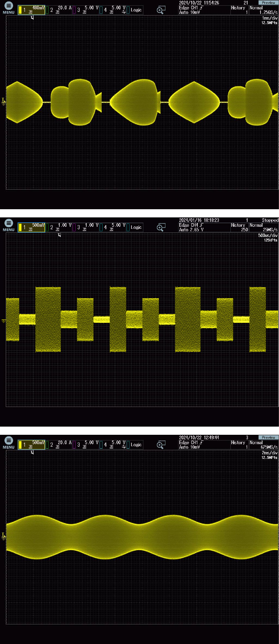Image resolution: width=279 pixels, height=644 pixels.
Task: Click the 125kPts record length readout
Action: coord(270,240)
